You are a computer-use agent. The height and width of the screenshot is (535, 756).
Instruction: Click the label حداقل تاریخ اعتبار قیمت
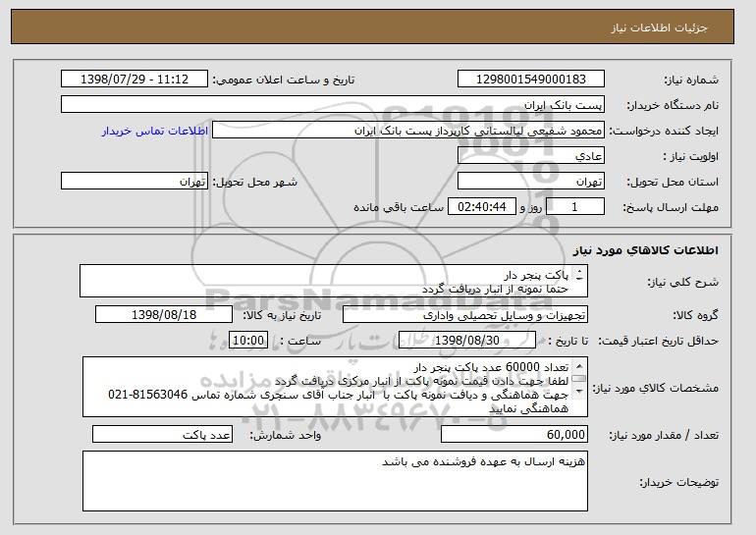[659, 341]
